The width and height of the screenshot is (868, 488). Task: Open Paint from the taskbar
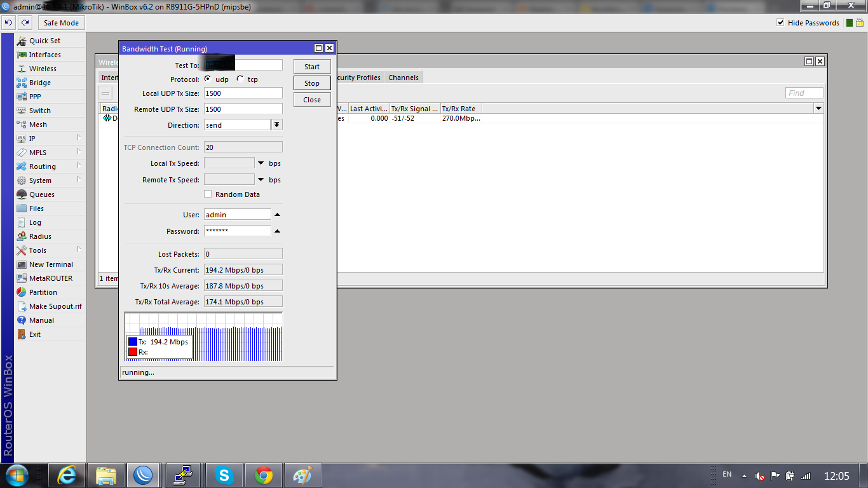tap(303, 475)
